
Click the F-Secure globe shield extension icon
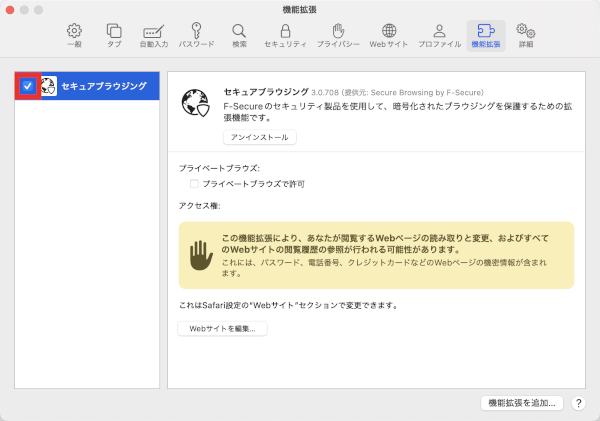point(194,103)
